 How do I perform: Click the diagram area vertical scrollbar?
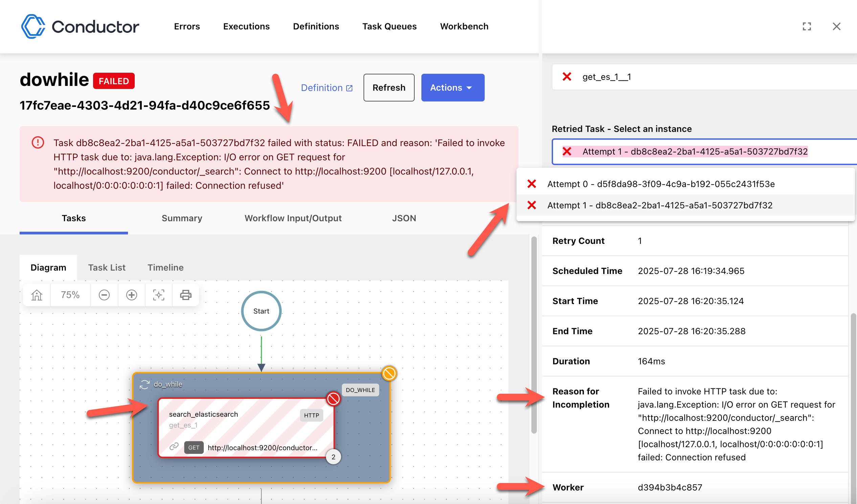point(534,335)
